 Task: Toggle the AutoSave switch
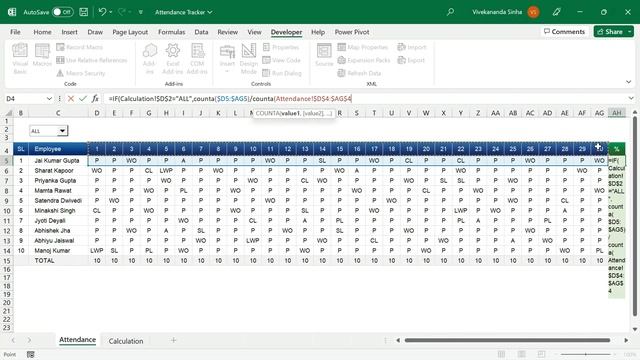(x=62, y=12)
